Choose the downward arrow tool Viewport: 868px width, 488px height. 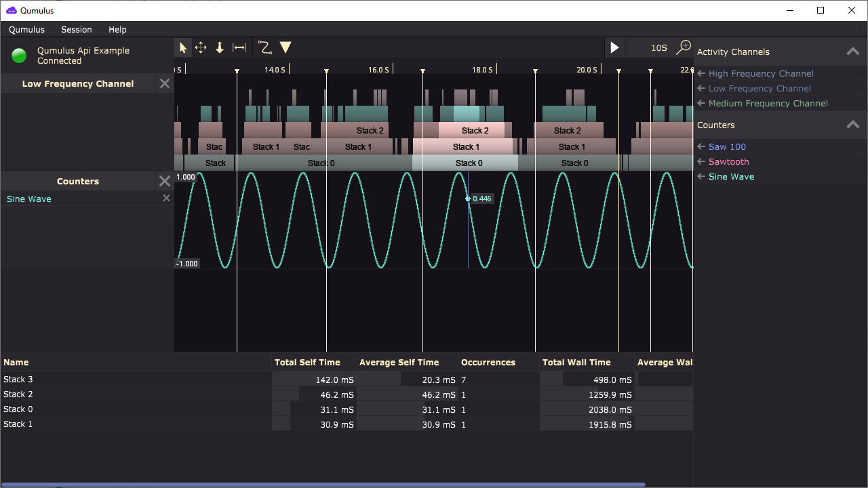(220, 47)
